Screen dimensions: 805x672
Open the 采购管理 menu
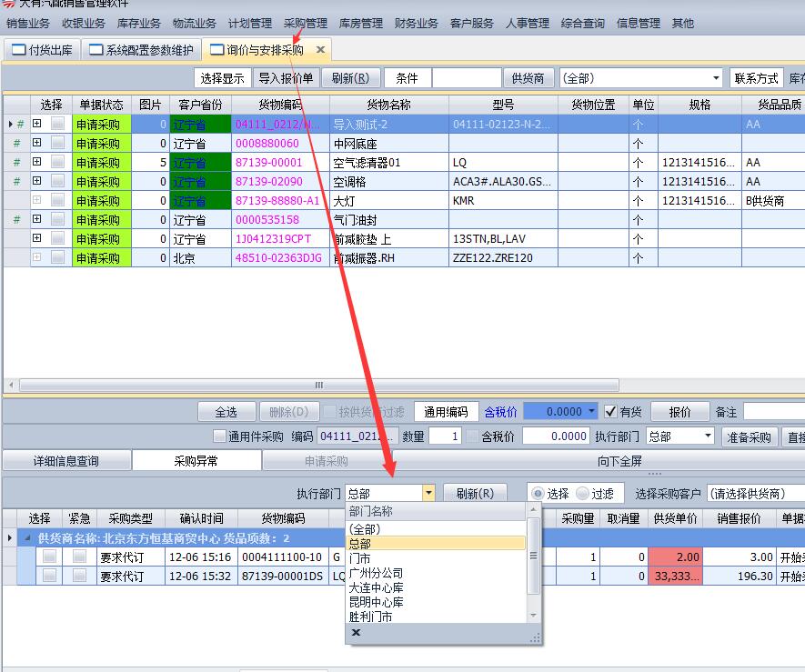tap(306, 23)
